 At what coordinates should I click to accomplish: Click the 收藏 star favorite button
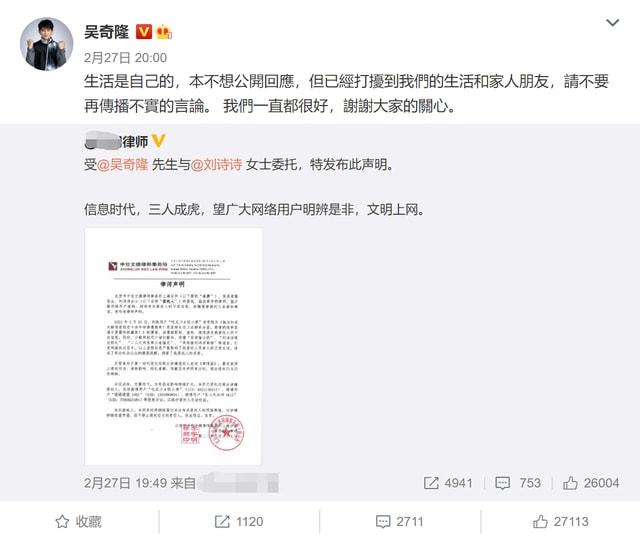click(78, 521)
